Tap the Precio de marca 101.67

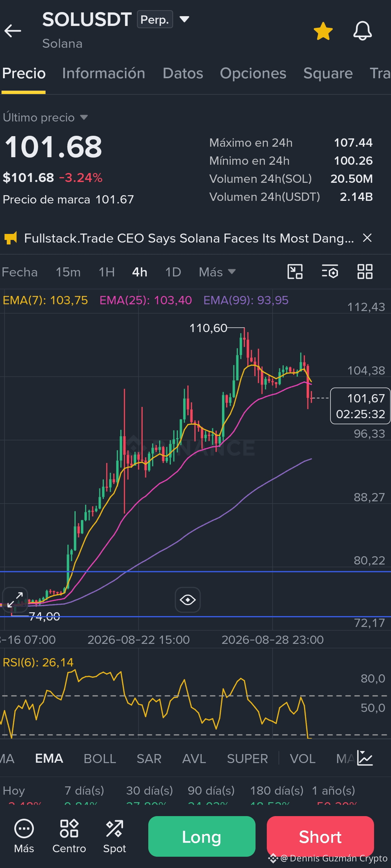(x=68, y=199)
